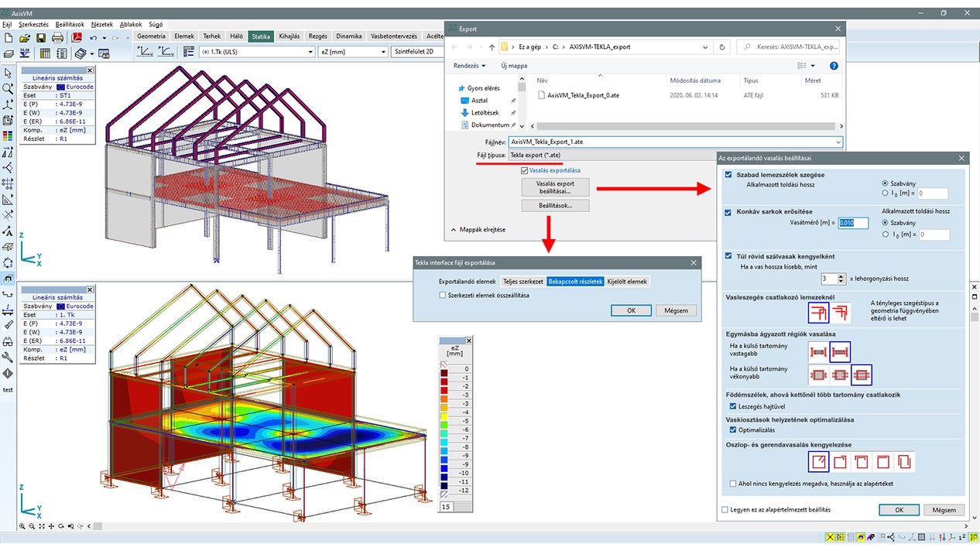
Task: Toggle Szabad lemezszélek szegése checkbox
Action: click(x=728, y=175)
